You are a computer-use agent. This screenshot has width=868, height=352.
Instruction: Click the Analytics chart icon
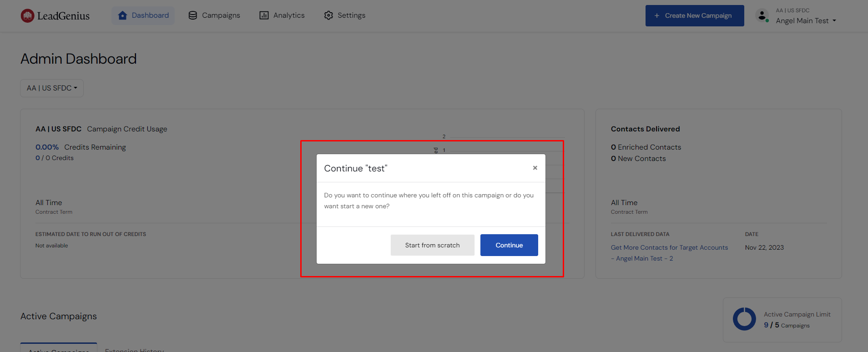[x=264, y=15]
